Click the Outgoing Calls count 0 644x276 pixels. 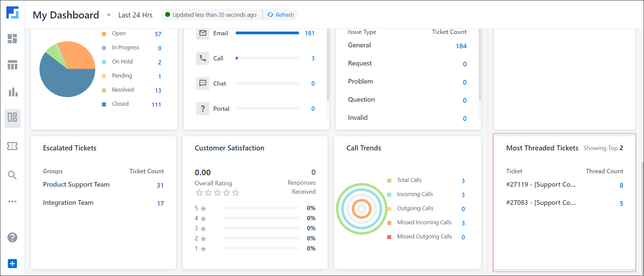463,209
